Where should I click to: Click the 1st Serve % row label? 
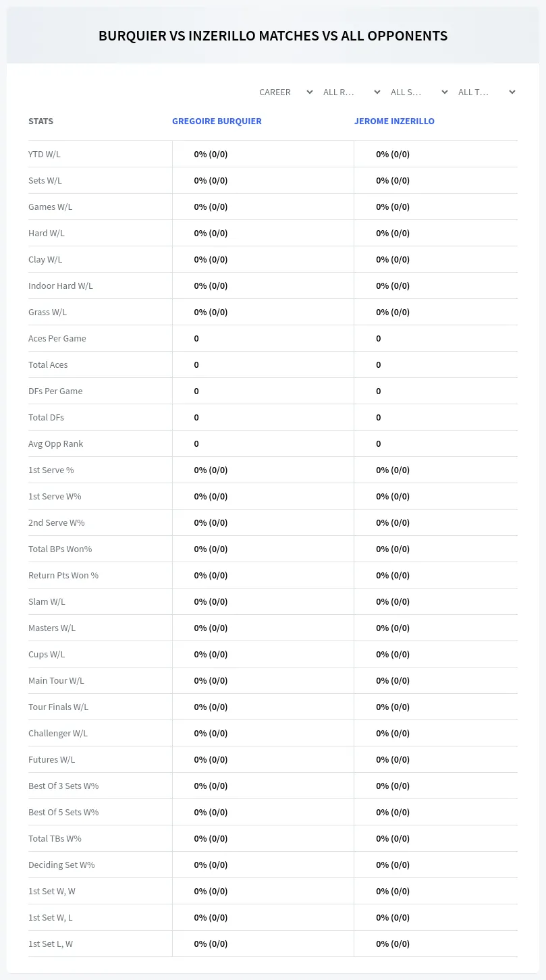[51, 470]
